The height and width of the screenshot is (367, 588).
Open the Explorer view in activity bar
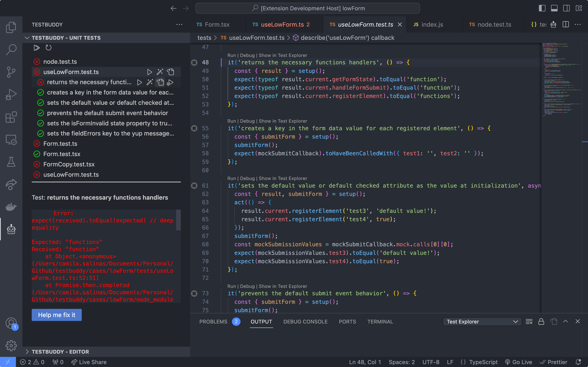point(11,27)
